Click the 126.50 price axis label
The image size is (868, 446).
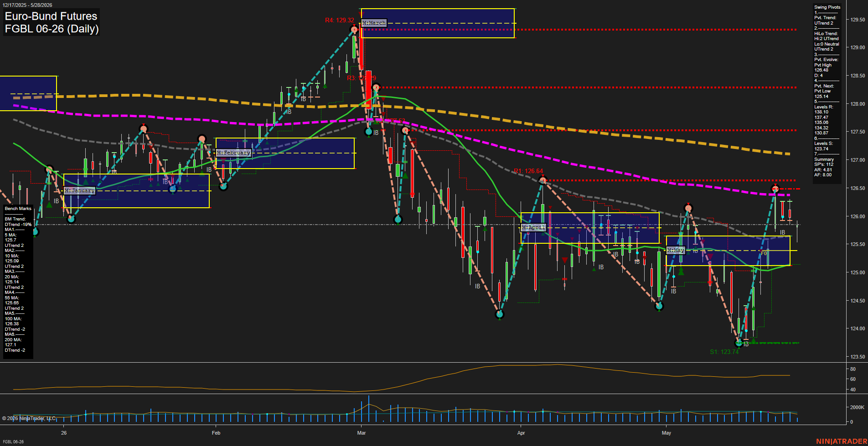pos(858,188)
